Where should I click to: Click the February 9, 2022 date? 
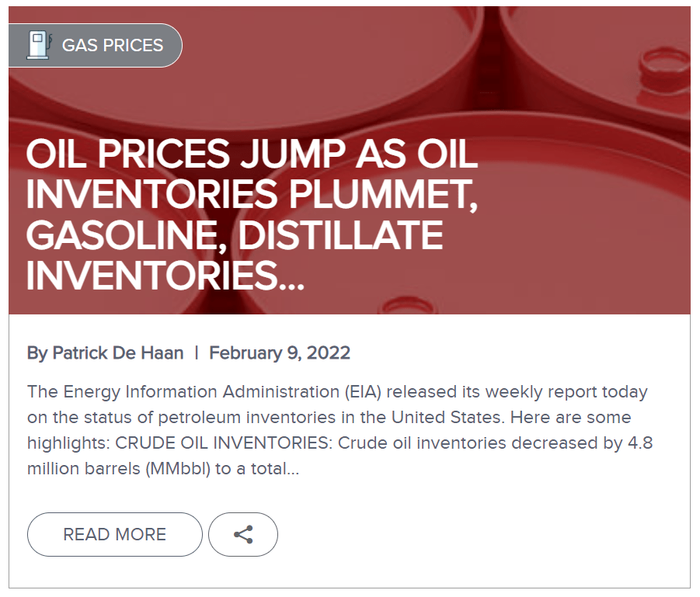(x=280, y=353)
